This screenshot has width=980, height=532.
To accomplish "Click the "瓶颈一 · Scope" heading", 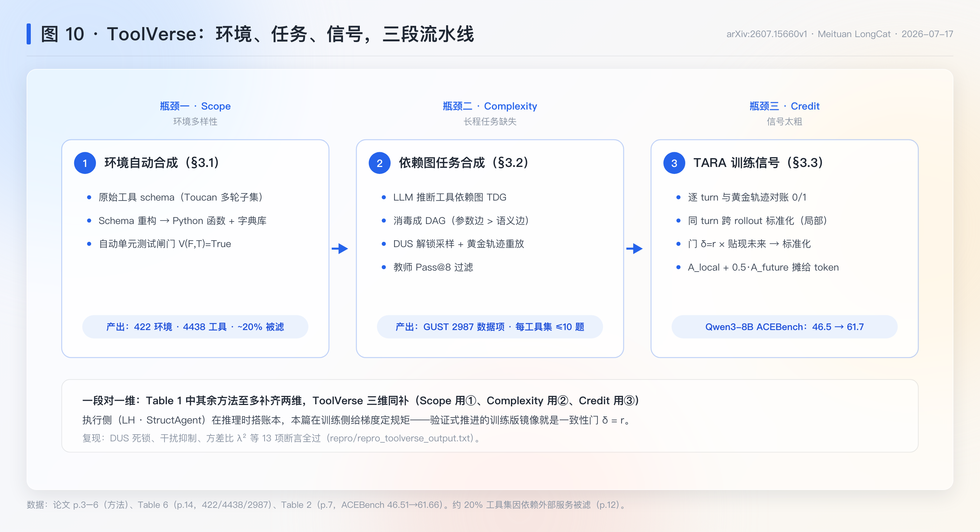I will pos(195,106).
